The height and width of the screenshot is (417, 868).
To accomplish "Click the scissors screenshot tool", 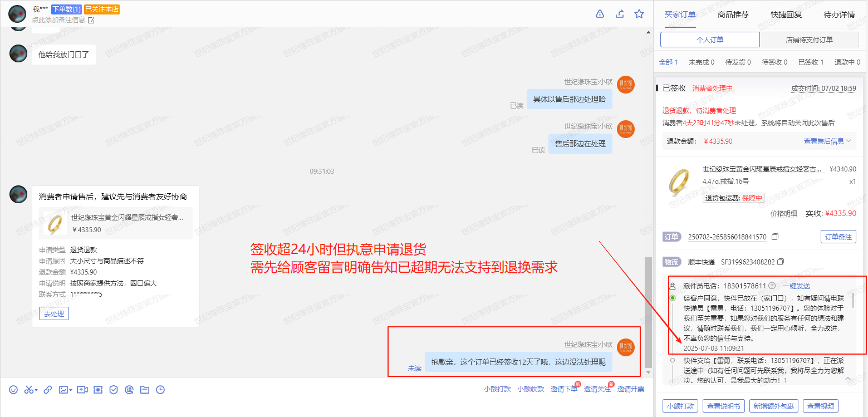I will [28, 390].
